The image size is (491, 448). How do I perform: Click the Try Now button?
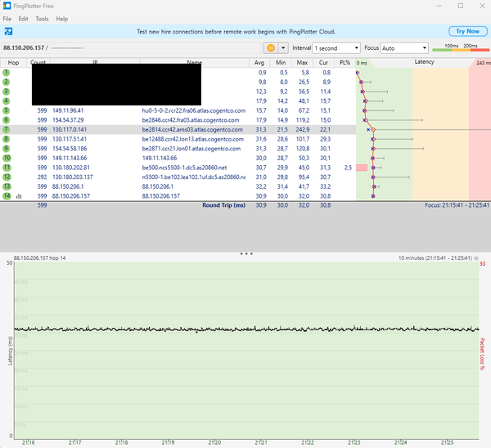[468, 31]
